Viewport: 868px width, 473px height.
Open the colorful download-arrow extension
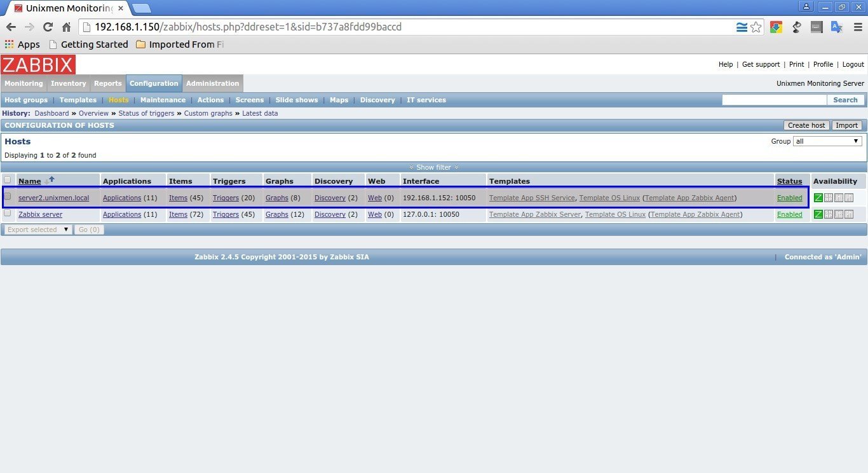pyautogui.click(x=776, y=27)
